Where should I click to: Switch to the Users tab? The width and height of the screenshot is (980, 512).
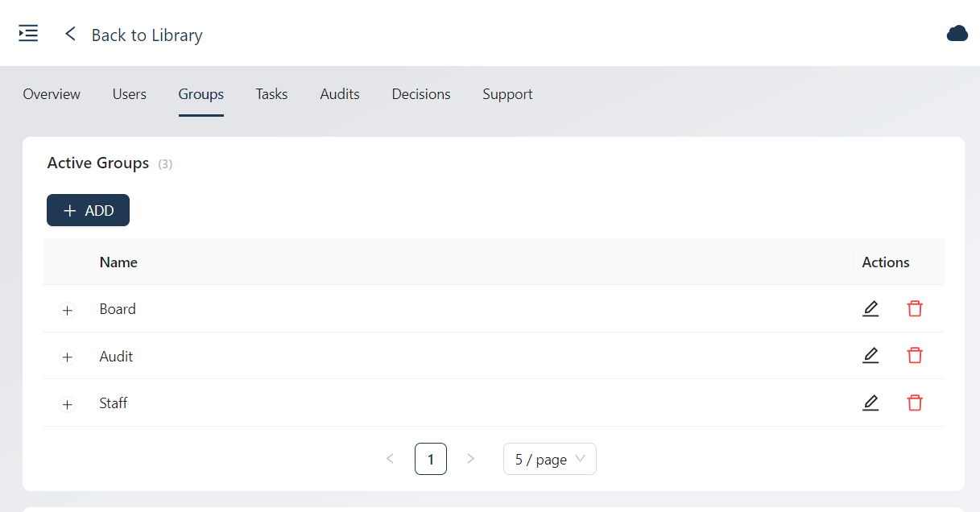point(130,94)
